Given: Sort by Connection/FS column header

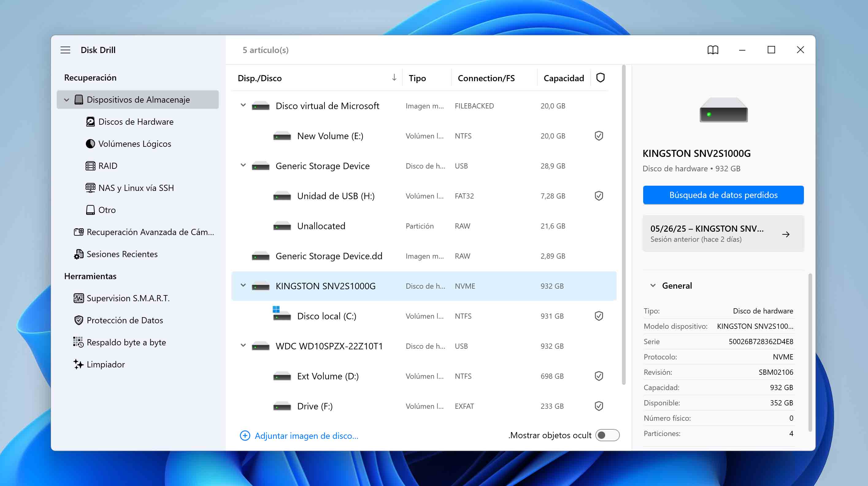Looking at the screenshot, I should [x=486, y=78].
